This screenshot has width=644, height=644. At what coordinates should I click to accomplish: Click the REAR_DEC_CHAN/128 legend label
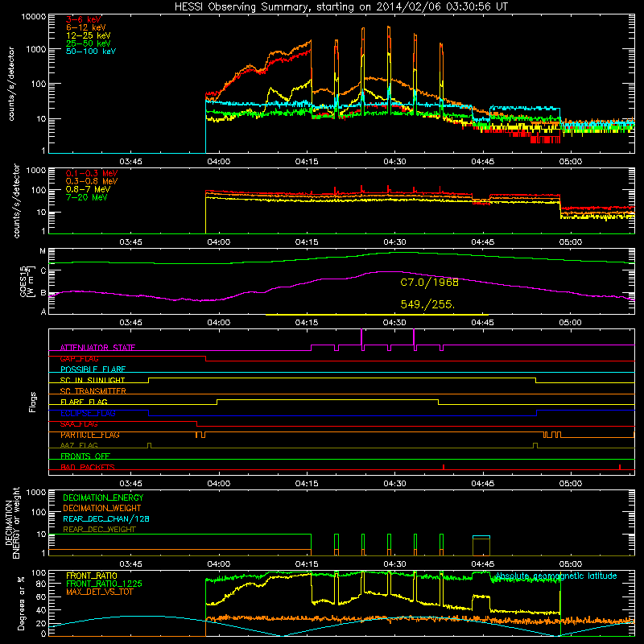pos(106,519)
